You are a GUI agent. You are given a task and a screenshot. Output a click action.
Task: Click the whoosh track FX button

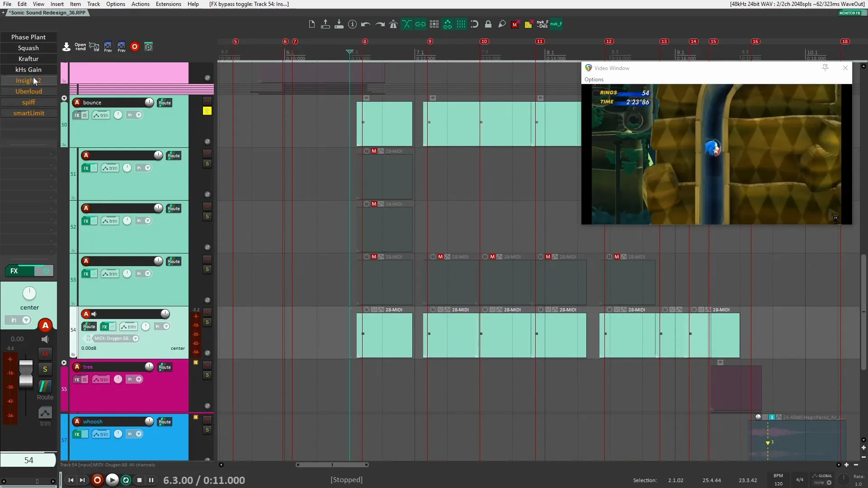(77, 434)
